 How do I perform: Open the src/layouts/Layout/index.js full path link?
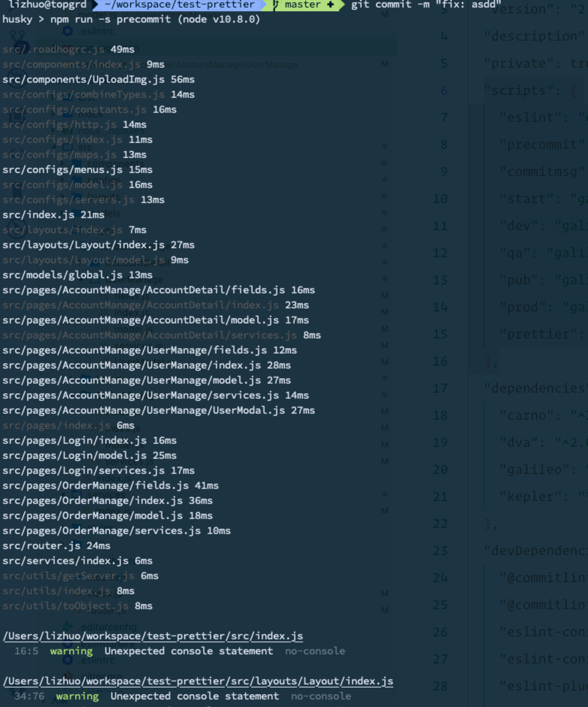(198, 681)
